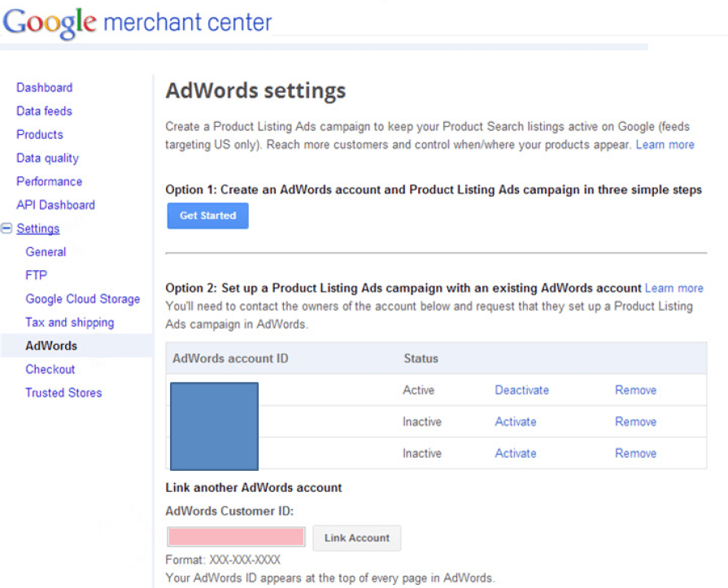Click the AdWords account ID column header
Image resolution: width=728 pixels, height=588 pixels.
pyautogui.click(x=230, y=359)
